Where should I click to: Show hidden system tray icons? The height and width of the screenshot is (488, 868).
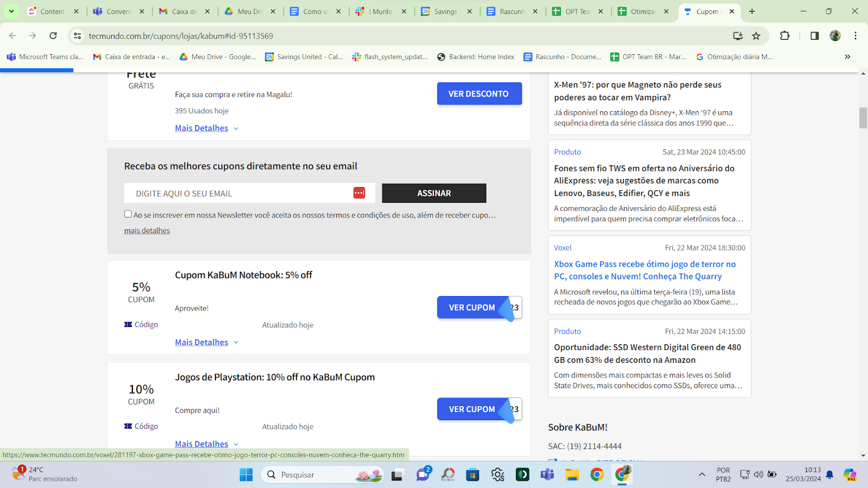tap(702, 475)
